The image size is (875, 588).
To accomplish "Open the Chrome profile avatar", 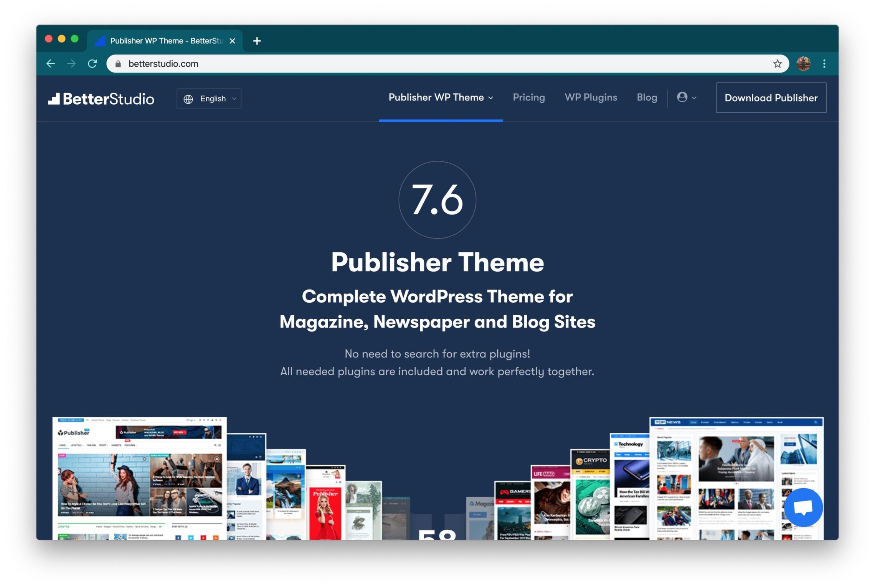I will click(x=803, y=64).
